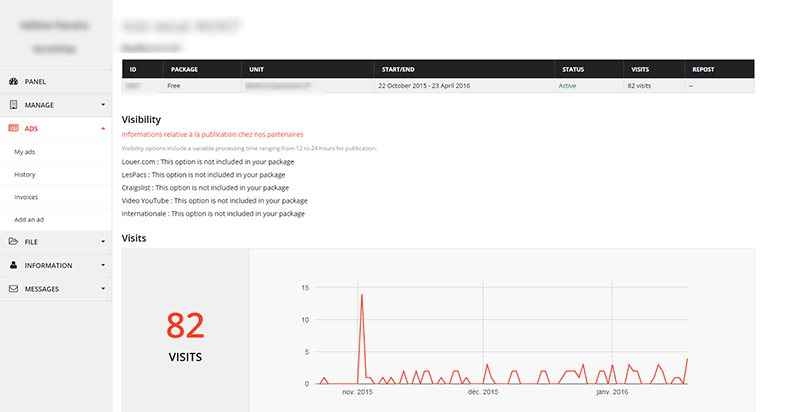Open ads History
Screen dimensions: 800x412
[x=24, y=174]
